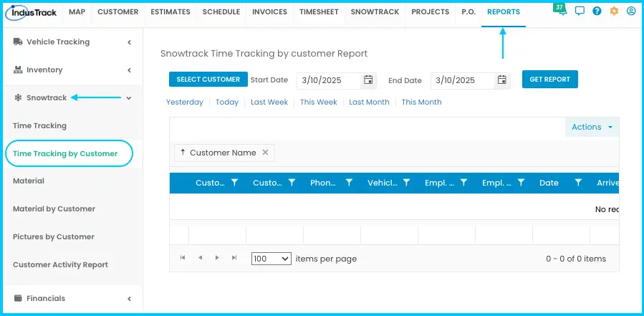
Task: Select the This Week date range
Action: pyautogui.click(x=318, y=102)
